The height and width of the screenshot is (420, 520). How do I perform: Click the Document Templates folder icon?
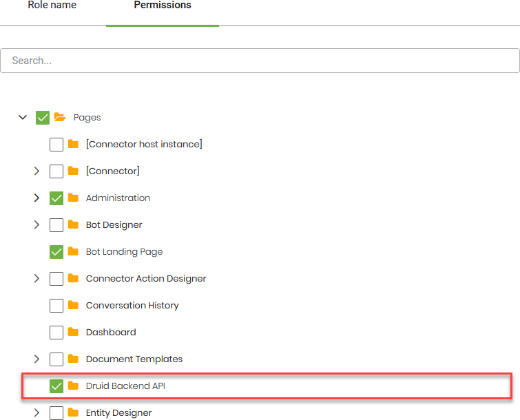point(73,359)
